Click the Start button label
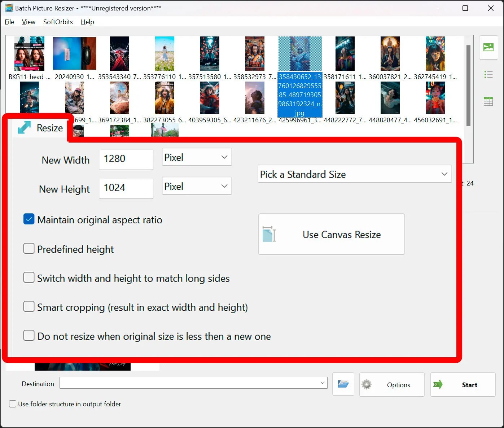Screen dimensions: 504x428 [470, 385]
